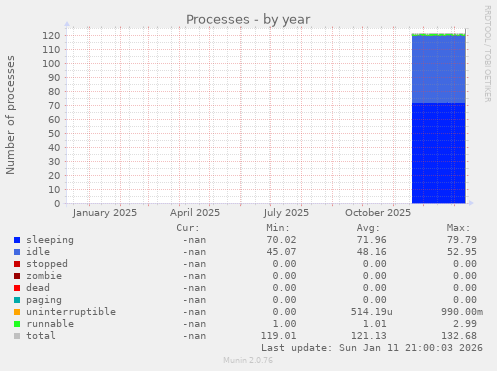Screen dimensions: 497x371
Task: Click the y-axis tick label 0
Action: (57, 204)
